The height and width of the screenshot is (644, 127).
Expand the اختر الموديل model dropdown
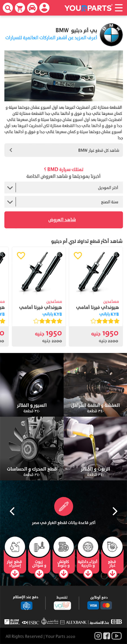[63, 188]
